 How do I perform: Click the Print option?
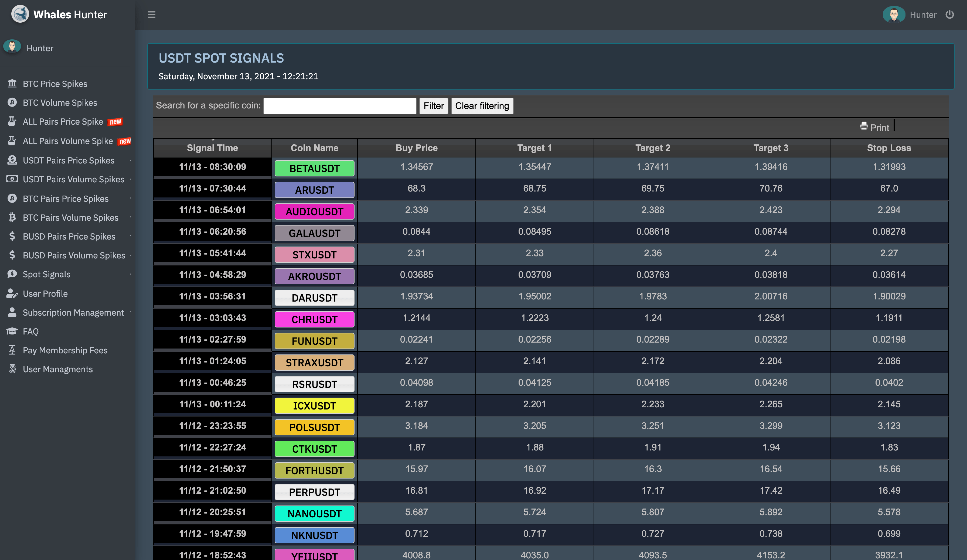pos(874,127)
